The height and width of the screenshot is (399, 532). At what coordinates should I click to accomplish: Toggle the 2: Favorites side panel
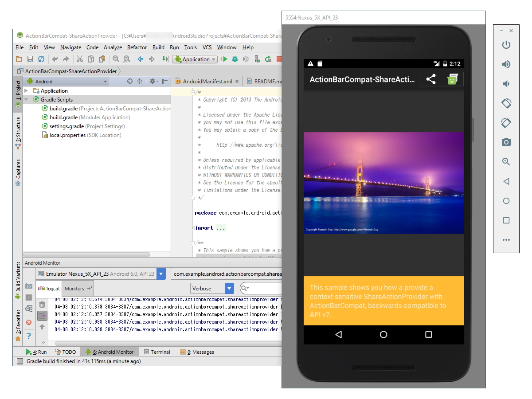tap(18, 325)
